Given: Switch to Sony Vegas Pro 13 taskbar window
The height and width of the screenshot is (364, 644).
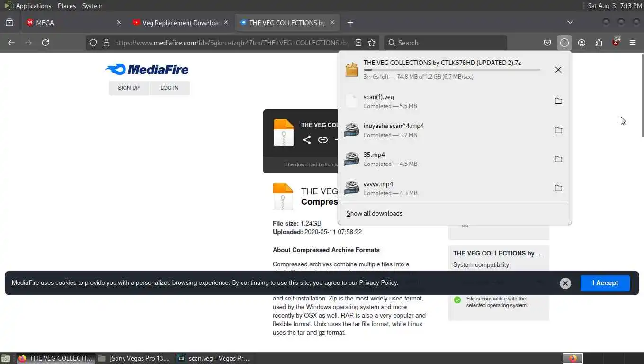Looking at the screenshot, I should [135, 358].
